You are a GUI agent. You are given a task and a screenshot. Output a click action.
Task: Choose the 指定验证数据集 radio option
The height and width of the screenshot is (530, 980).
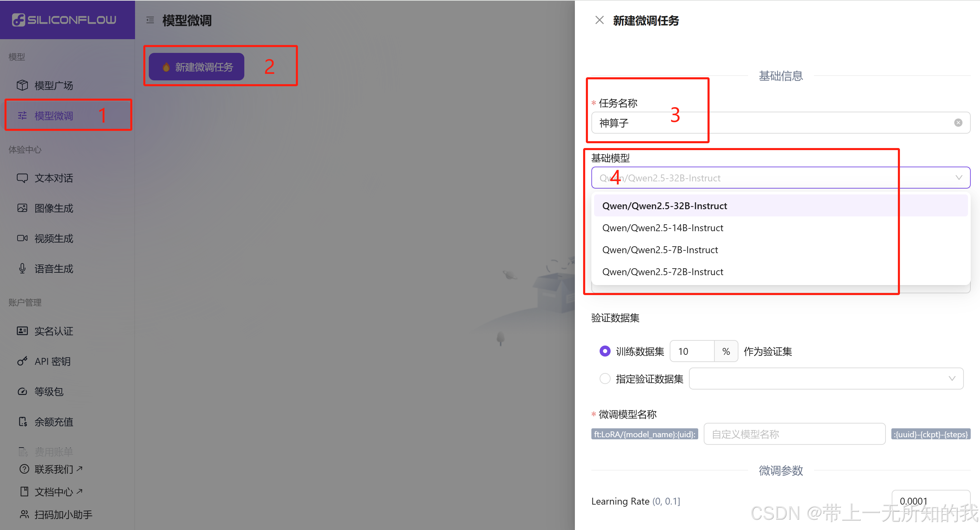605,378
